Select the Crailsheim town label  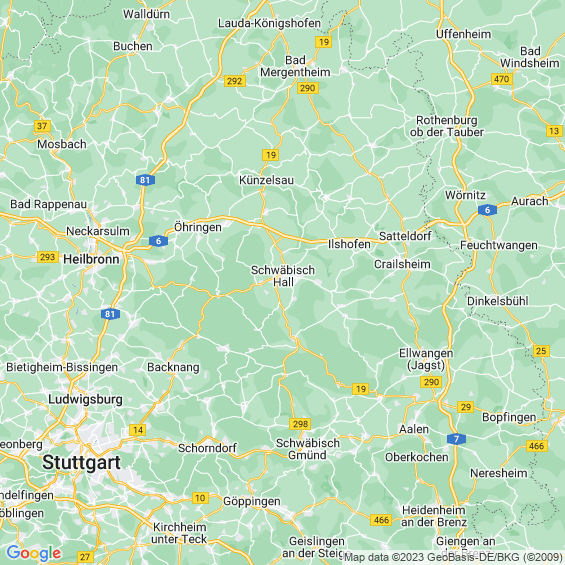point(402,264)
